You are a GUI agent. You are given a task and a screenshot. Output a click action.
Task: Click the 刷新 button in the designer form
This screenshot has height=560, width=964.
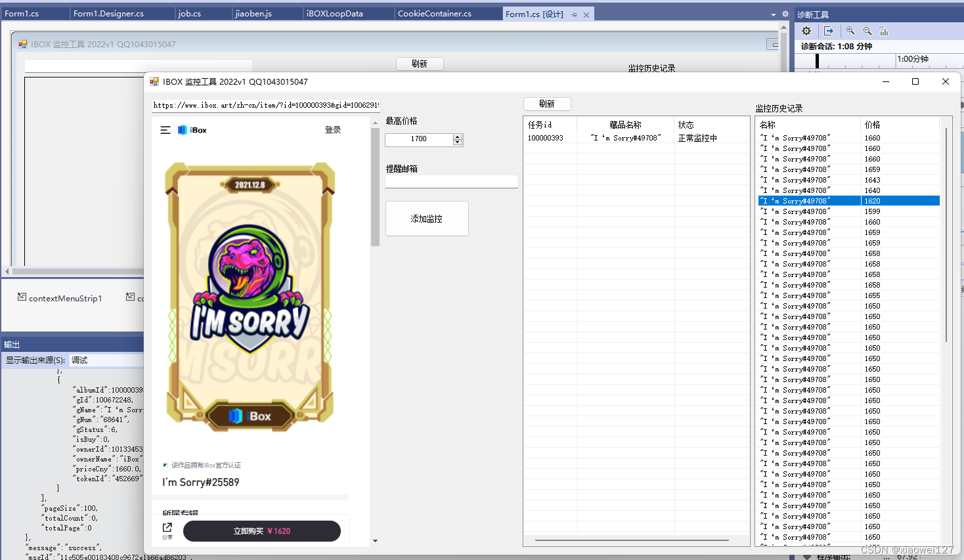420,64
